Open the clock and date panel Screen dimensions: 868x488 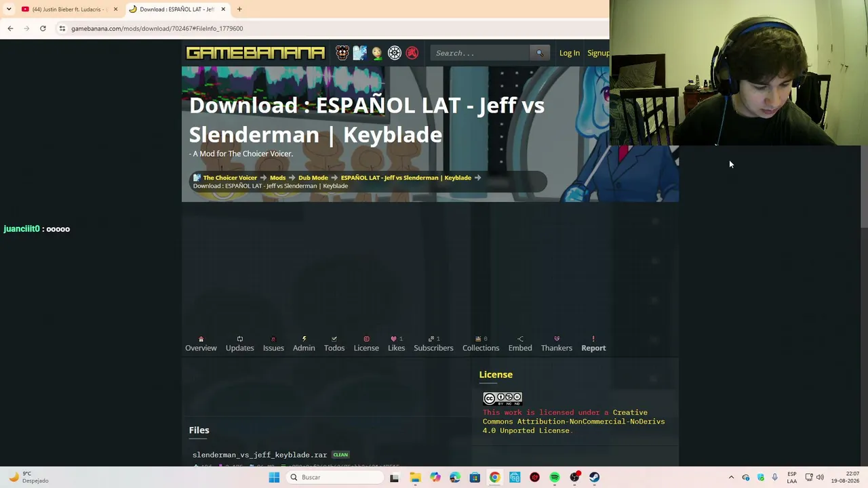(845, 477)
